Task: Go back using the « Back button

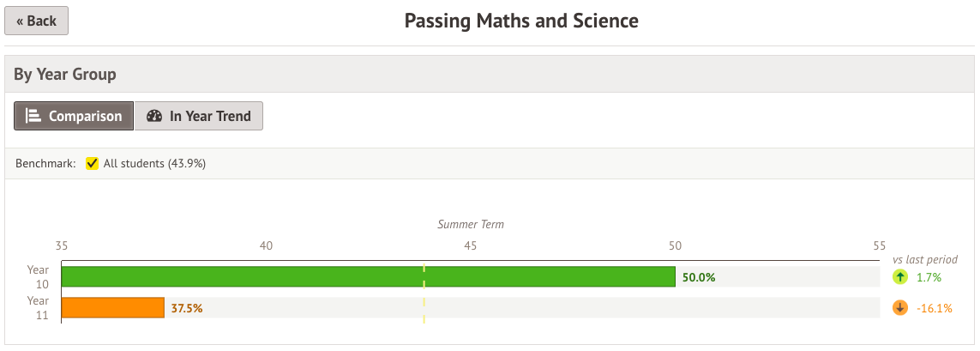Action: (36, 21)
